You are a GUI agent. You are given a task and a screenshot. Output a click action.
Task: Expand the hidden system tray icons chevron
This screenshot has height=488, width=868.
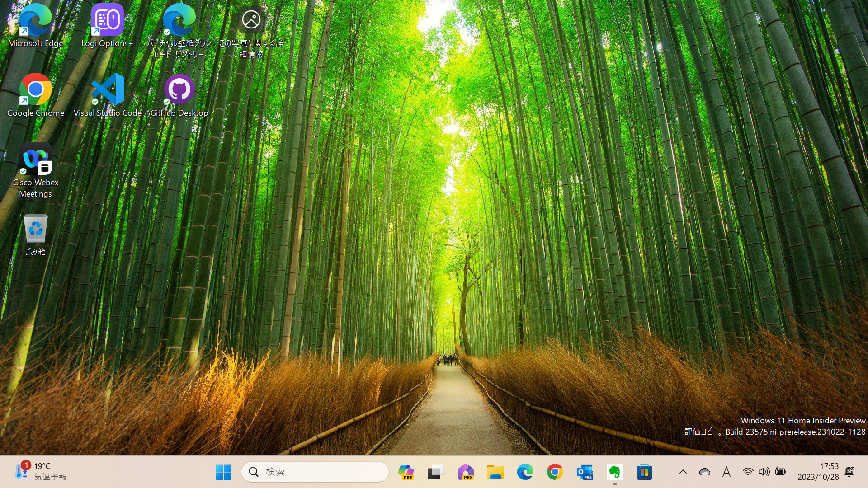click(683, 472)
